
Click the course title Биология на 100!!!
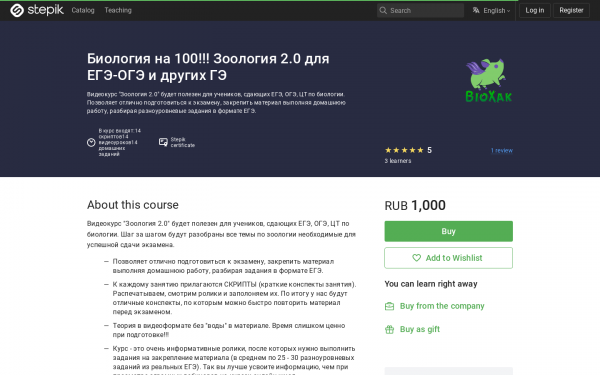click(208, 67)
